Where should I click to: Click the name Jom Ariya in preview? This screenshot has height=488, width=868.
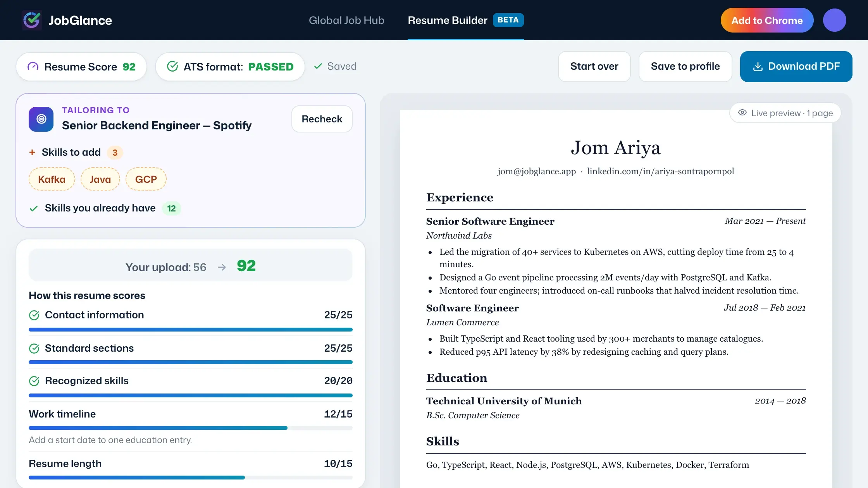615,148
